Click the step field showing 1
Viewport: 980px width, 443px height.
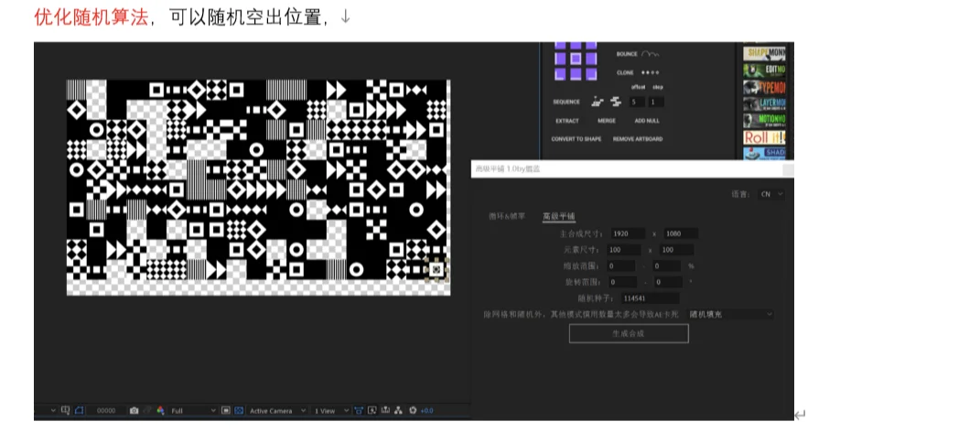pos(656,102)
